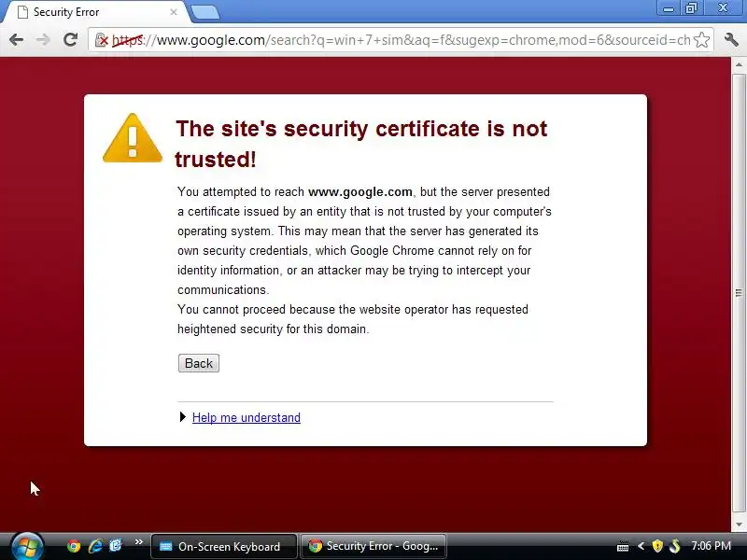Click the keyboard icon in system tray
The height and width of the screenshot is (560, 747).
(623, 546)
